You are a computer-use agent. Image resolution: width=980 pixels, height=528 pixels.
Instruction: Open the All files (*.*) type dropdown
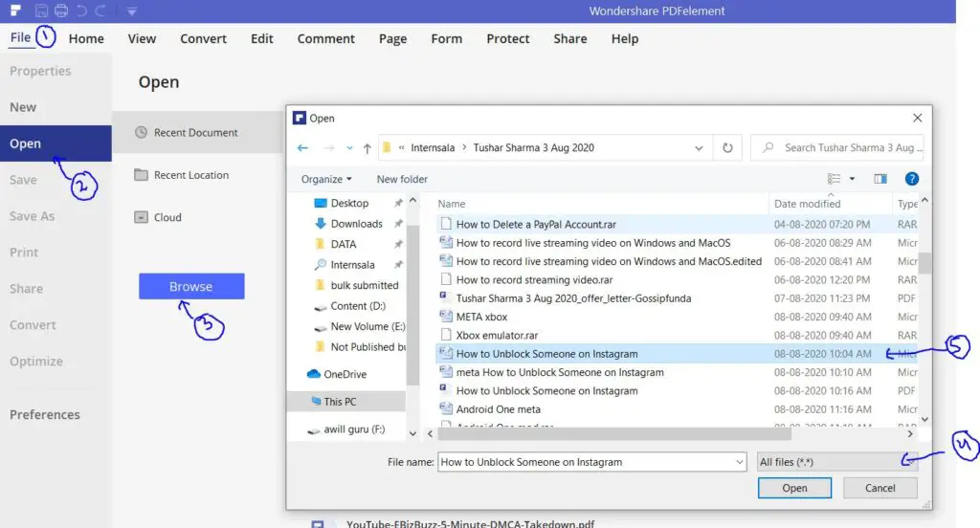click(x=836, y=462)
